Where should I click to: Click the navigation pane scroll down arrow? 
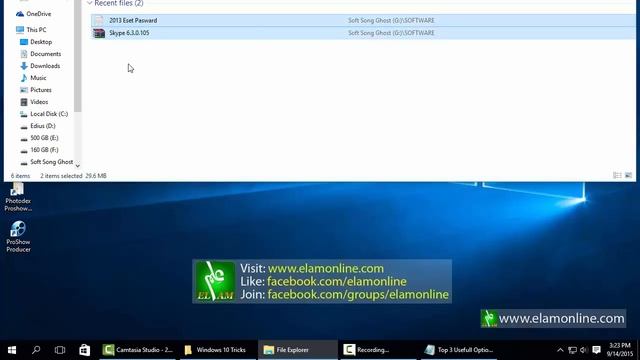78,166
